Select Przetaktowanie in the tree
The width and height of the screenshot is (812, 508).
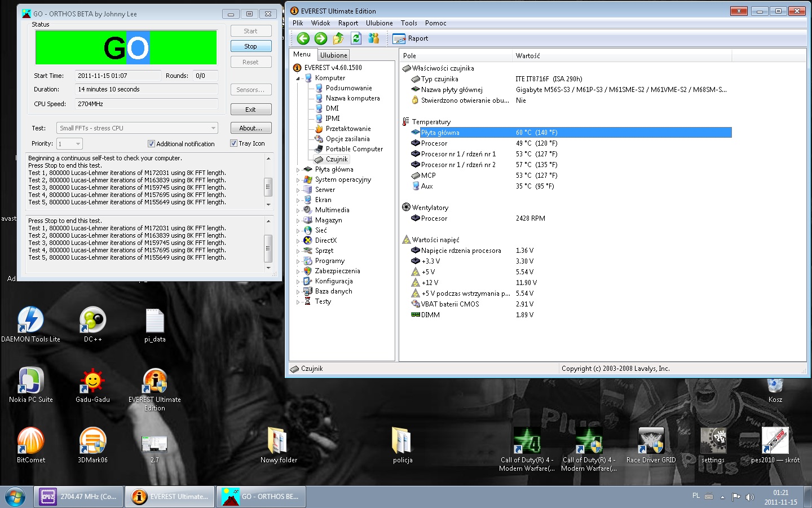coord(348,129)
